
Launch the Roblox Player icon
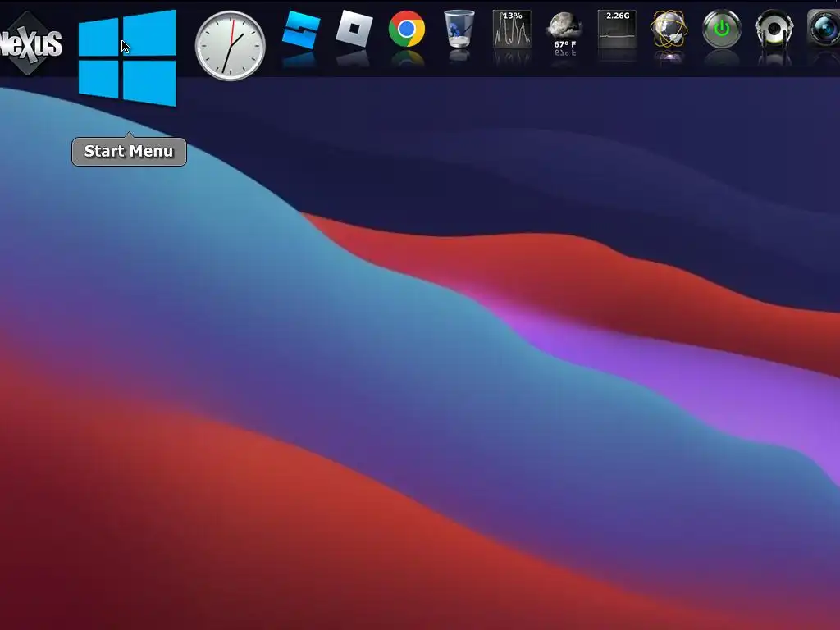click(354, 29)
